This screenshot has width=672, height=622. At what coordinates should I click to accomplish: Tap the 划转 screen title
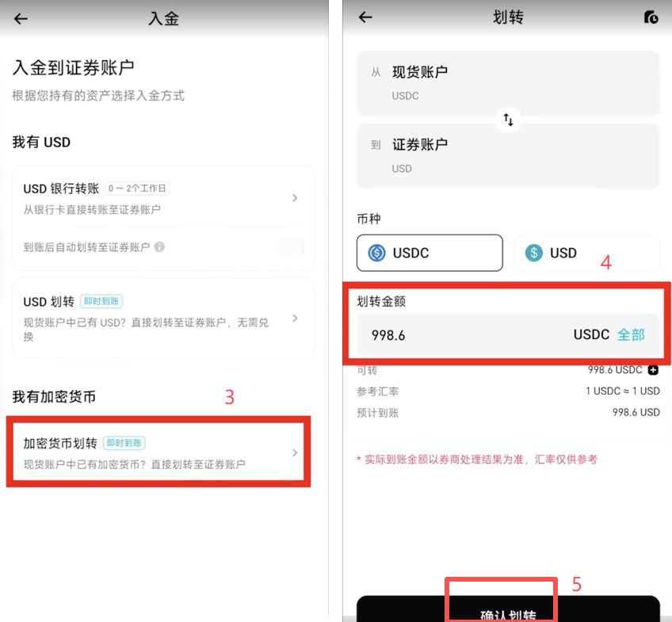click(x=508, y=17)
